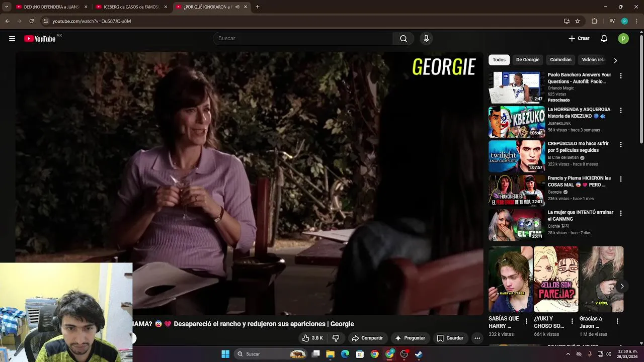Open Chrome extensions puzzle icon
Viewport: 644px width, 362px height.
[x=594, y=21]
